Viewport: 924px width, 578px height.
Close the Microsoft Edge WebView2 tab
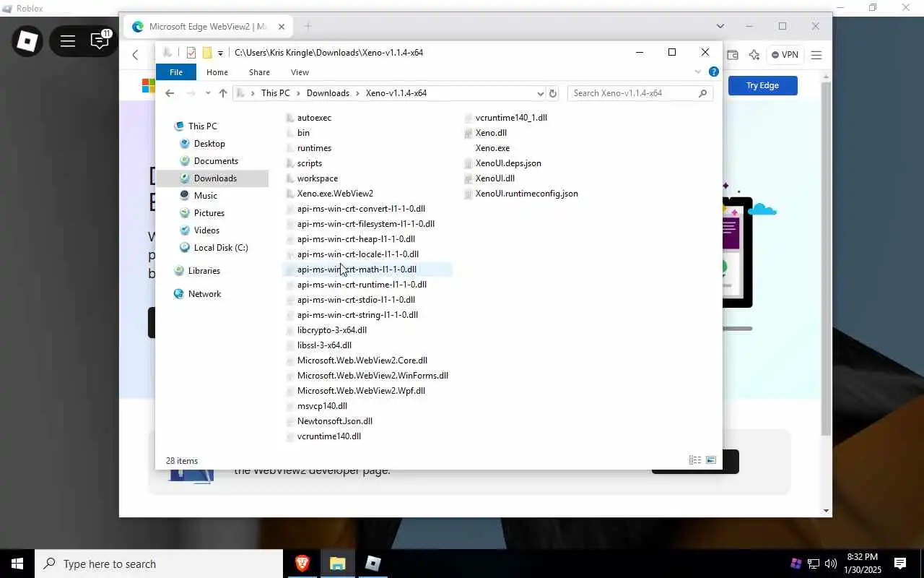[282, 27]
